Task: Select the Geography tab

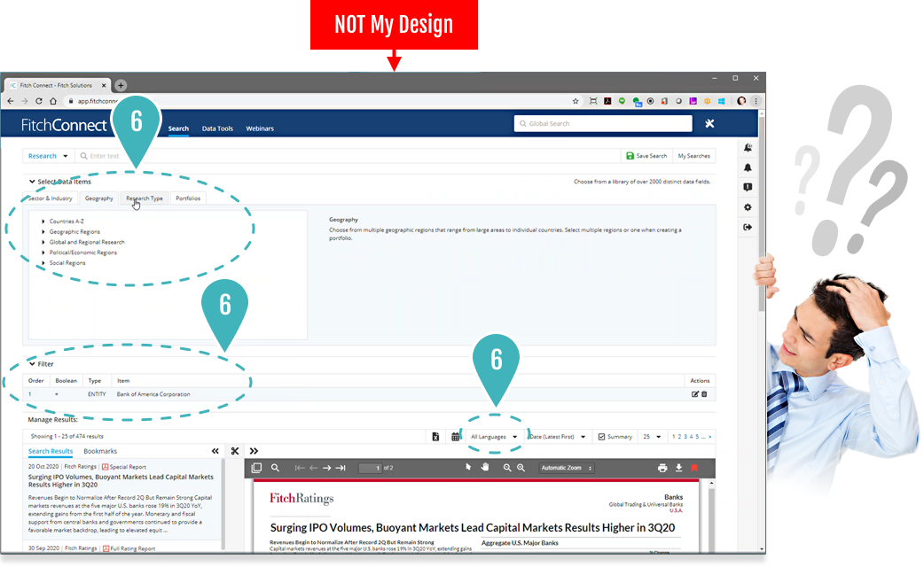Action: pos(99,198)
